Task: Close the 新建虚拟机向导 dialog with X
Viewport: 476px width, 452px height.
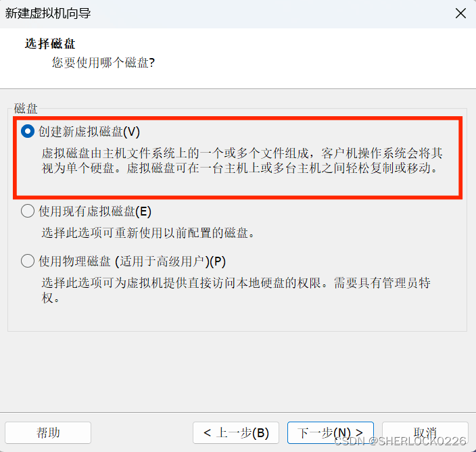Action: point(460,14)
